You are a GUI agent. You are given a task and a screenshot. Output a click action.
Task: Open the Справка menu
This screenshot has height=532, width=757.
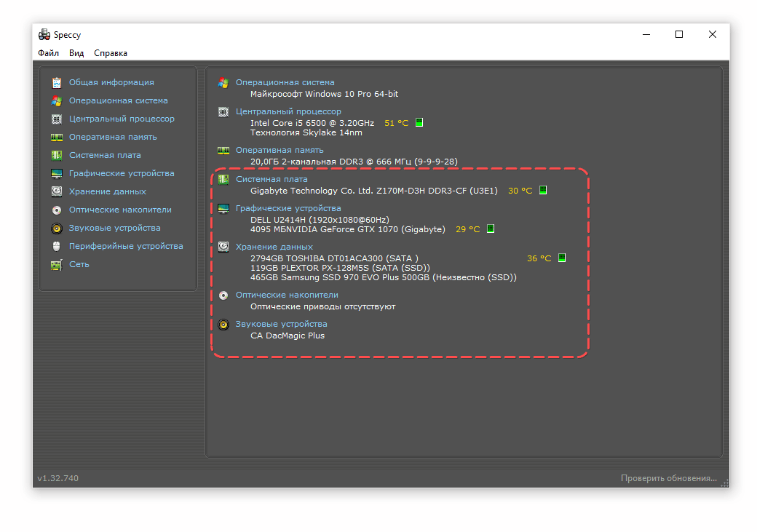tap(111, 53)
